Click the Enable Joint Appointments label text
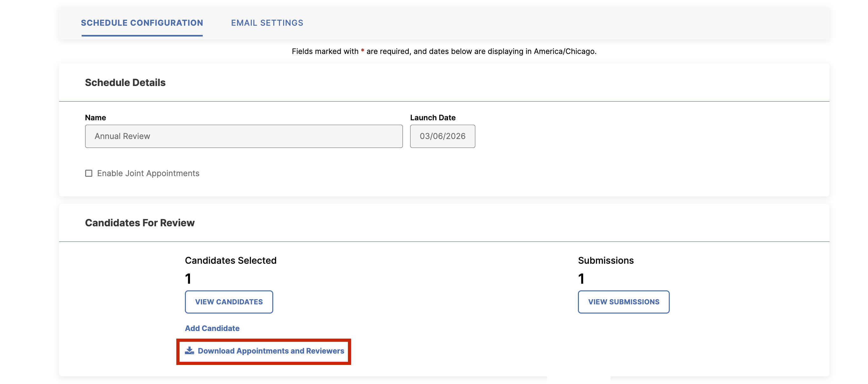This screenshot has height=384, width=868. click(x=148, y=173)
